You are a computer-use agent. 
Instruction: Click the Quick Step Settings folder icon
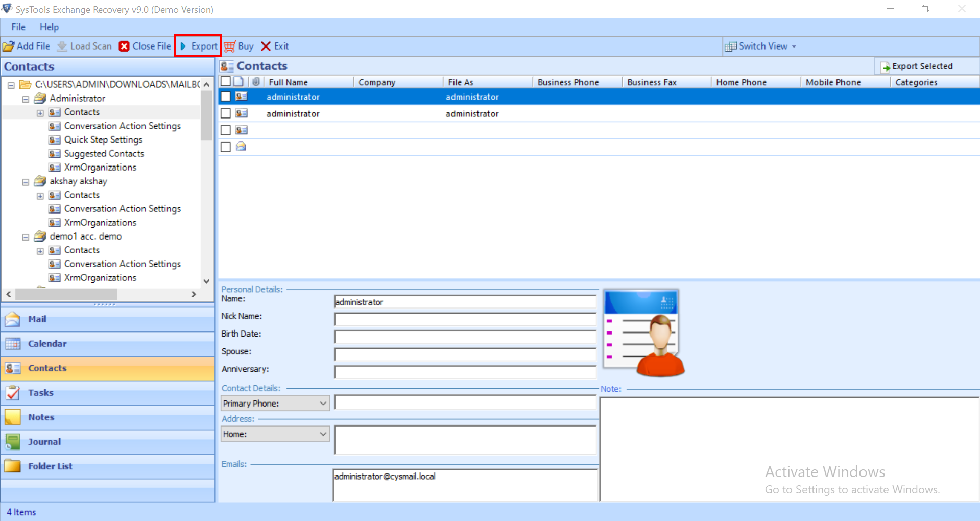[55, 139]
